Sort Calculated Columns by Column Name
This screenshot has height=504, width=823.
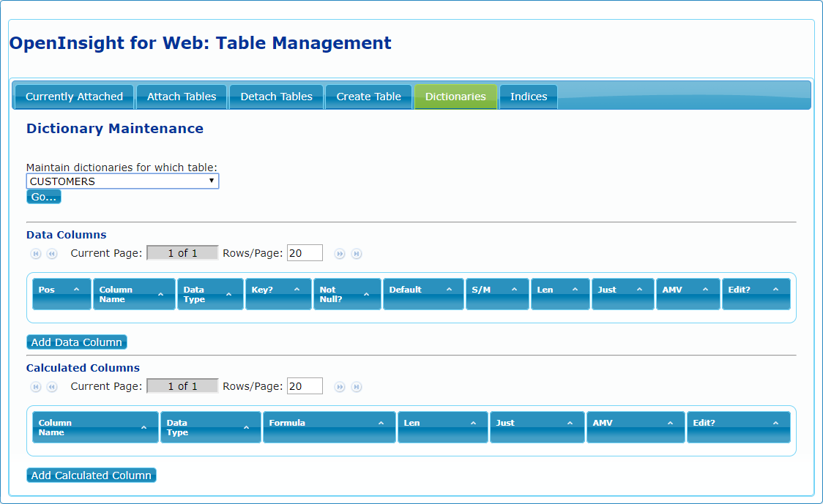tap(95, 427)
